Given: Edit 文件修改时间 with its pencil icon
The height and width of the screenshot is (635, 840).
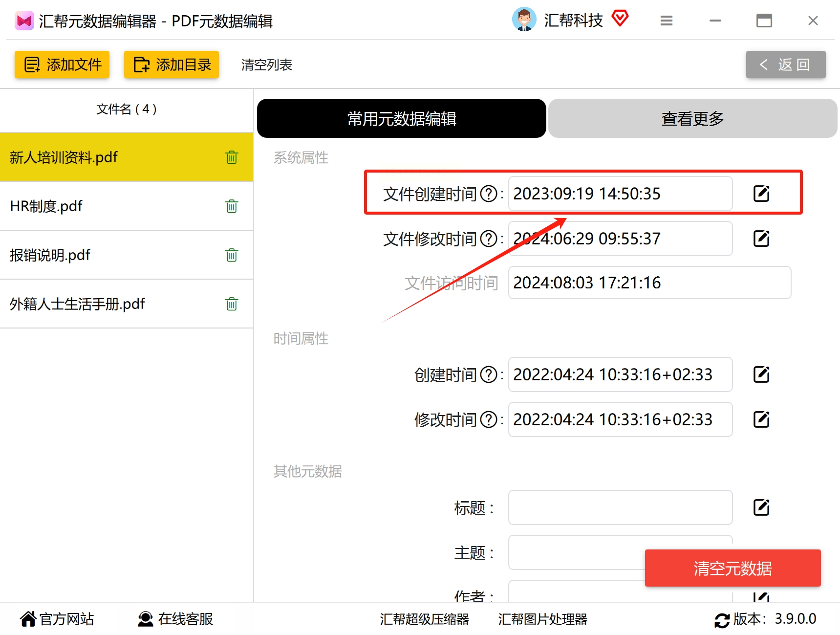Looking at the screenshot, I should 761,239.
